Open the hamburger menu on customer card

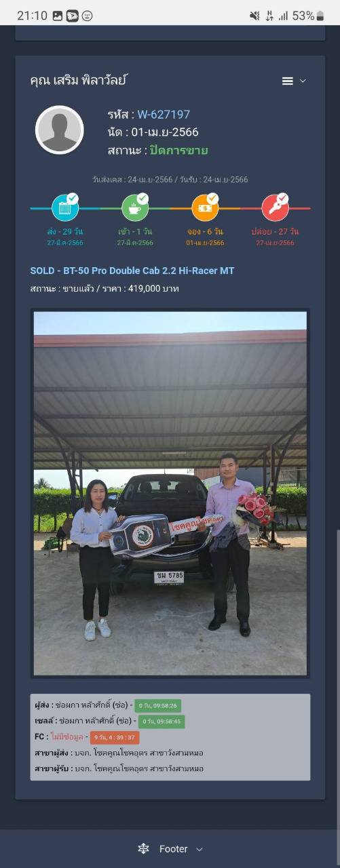[288, 81]
